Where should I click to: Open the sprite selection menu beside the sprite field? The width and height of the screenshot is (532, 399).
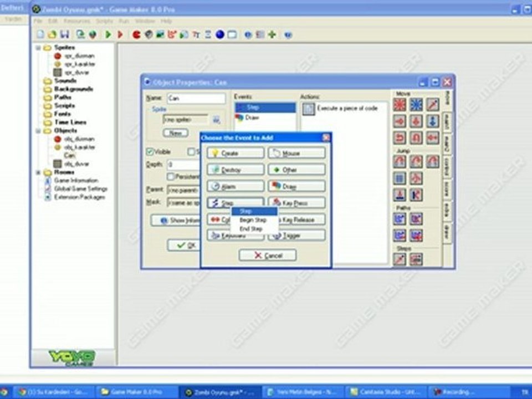pyautogui.click(x=216, y=120)
